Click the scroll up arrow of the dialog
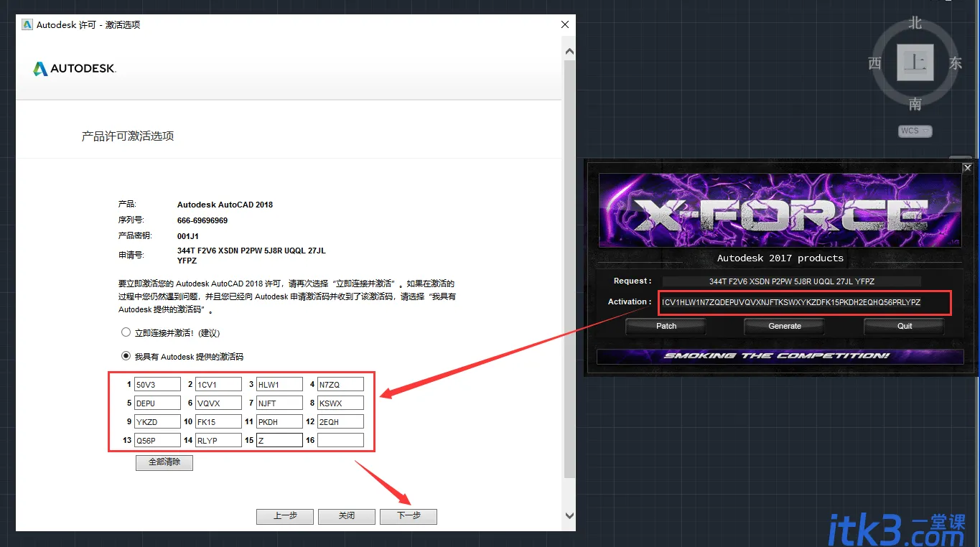 [x=569, y=52]
